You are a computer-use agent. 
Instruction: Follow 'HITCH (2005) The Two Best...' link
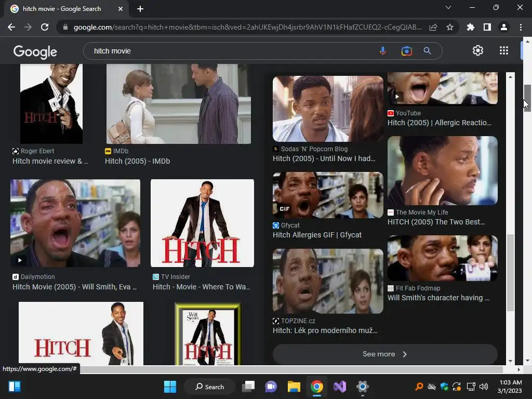point(436,222)
